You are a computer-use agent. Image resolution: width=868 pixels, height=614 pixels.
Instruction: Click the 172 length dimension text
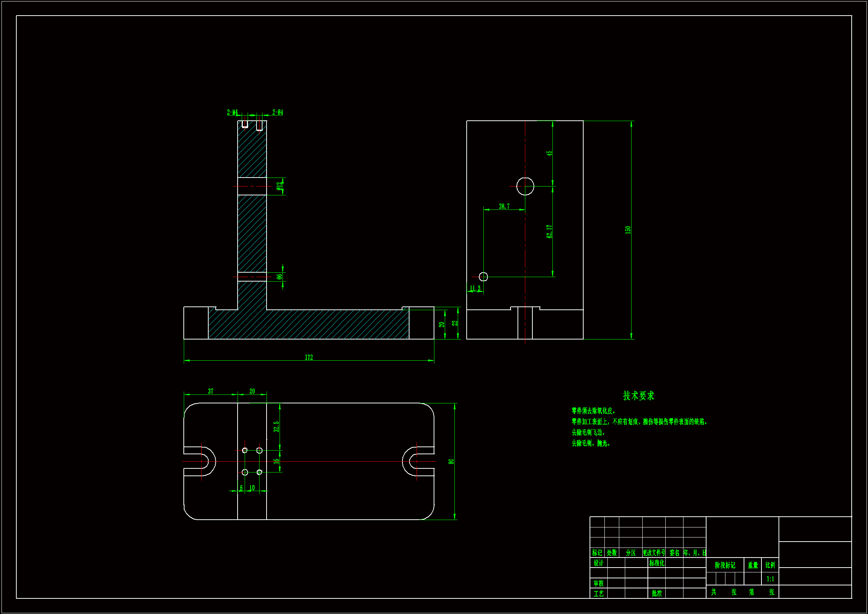click(x=309, y=357)
